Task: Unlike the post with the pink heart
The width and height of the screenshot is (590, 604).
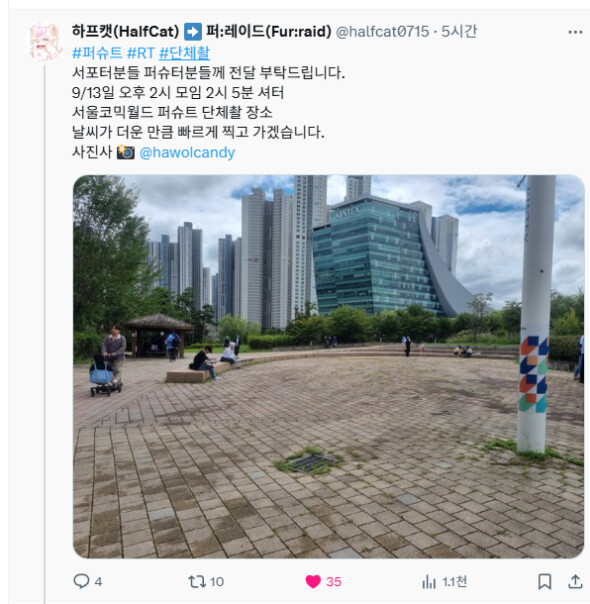Action: (x=313, y=581)
